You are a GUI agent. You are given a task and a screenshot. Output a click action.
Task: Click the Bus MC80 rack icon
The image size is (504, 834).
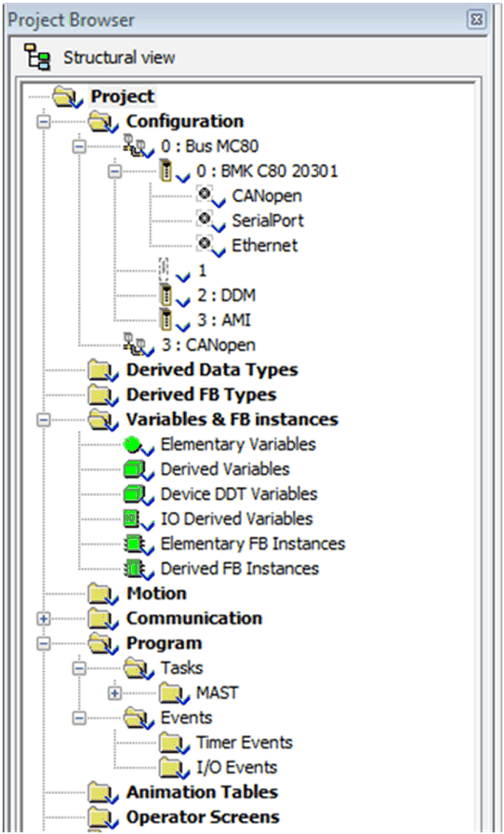[x=134, y=146]
